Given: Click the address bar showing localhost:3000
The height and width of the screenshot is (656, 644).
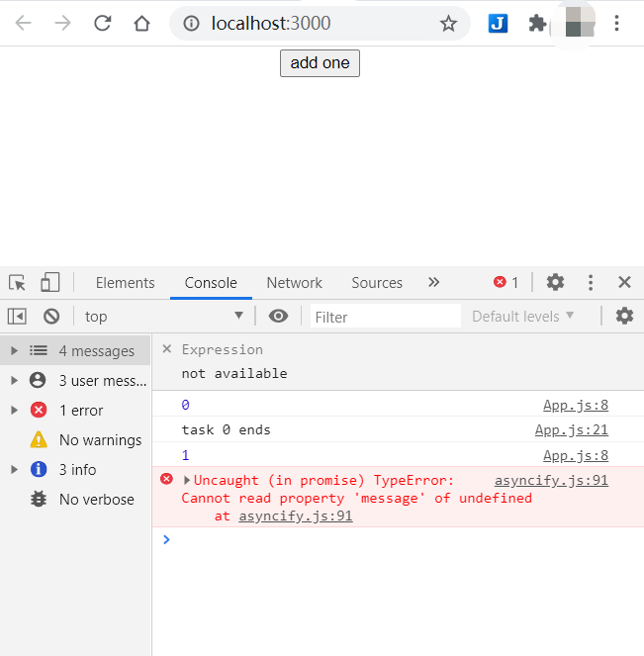Looking at the screenshot, I should tap(320, 24).
